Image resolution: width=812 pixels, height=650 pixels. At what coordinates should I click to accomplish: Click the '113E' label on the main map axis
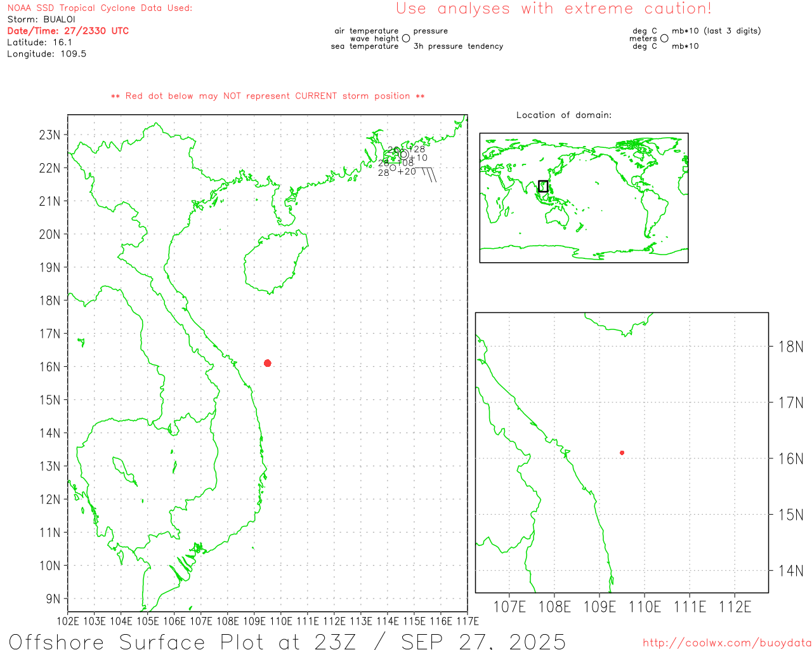click(x=361, y=621)
